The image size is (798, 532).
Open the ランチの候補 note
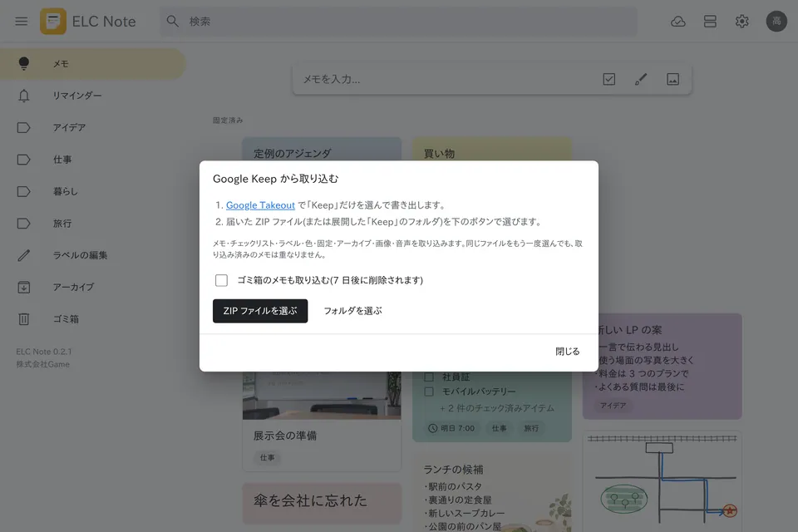click(491, 494)
